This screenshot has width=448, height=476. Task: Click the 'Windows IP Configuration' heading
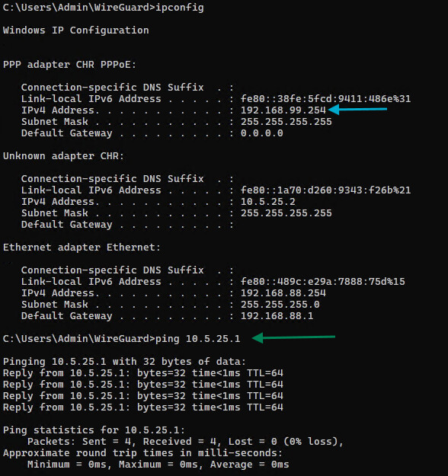76,30
